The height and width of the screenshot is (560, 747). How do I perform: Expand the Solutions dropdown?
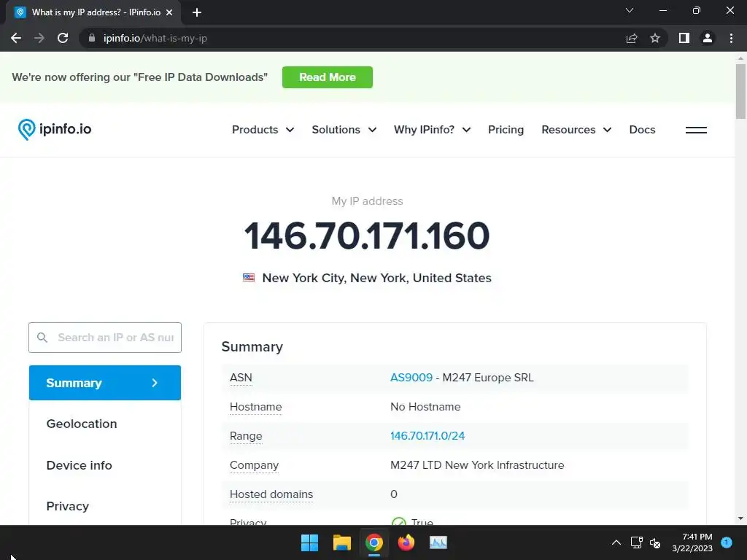tap(344, 130)
